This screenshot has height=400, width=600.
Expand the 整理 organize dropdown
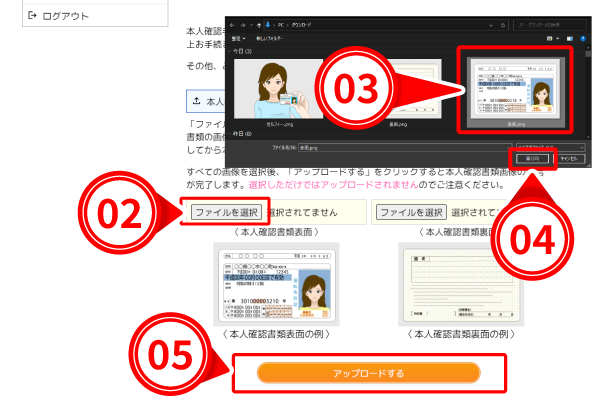(x=238, y=37)
